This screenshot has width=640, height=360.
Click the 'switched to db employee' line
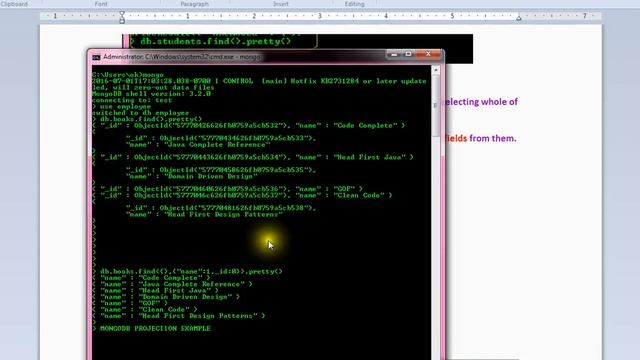140,113
